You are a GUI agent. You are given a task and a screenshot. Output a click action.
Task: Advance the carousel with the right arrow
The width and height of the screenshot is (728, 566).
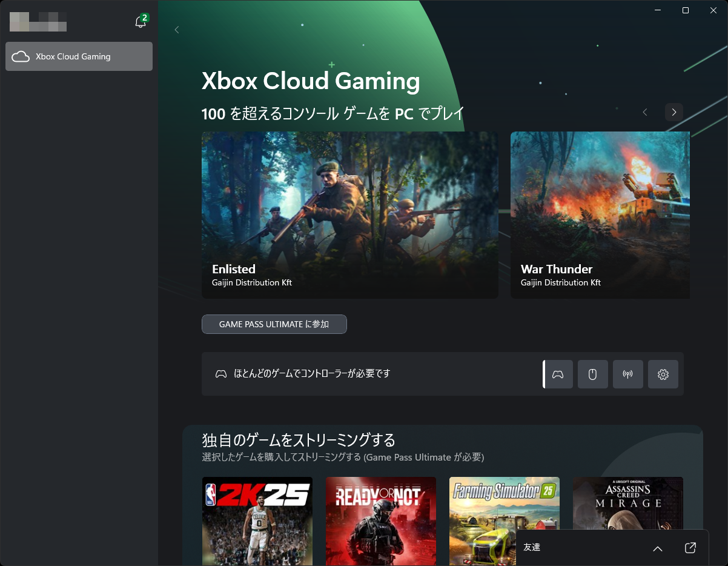tap(673, 112)
